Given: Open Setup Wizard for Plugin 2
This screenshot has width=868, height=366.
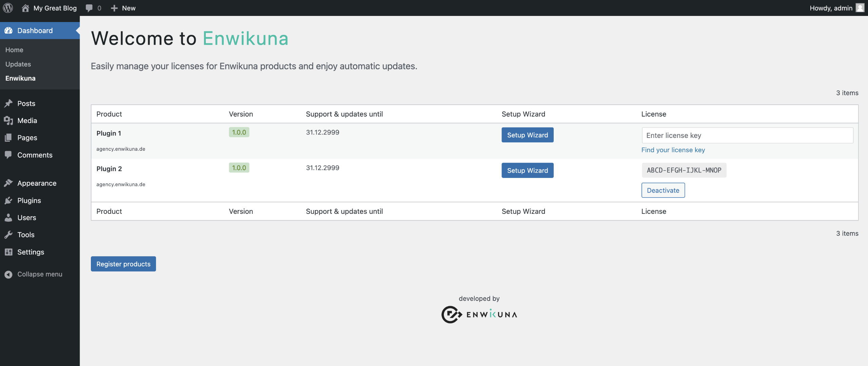Looking at the screenshot, I should click(528, 170).
